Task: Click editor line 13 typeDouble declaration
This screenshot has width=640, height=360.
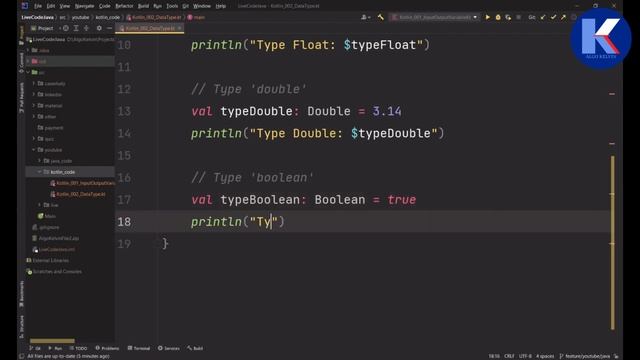Action: click(x=296, y=111)
